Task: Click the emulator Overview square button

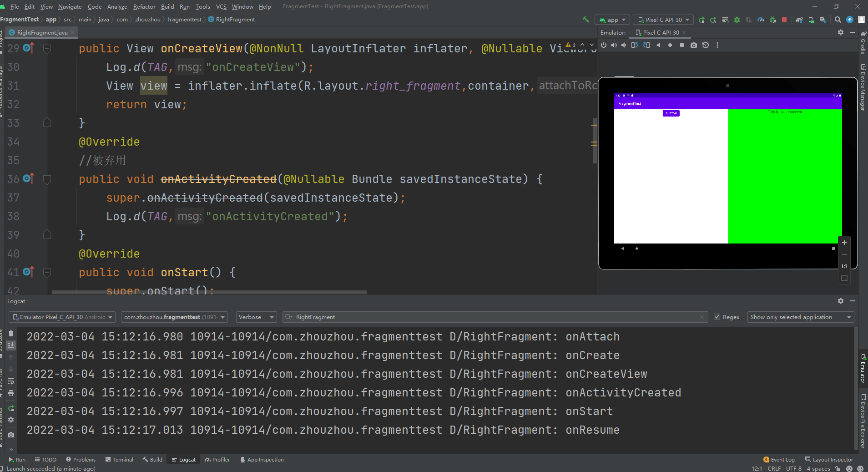Action: pos(681,45)
